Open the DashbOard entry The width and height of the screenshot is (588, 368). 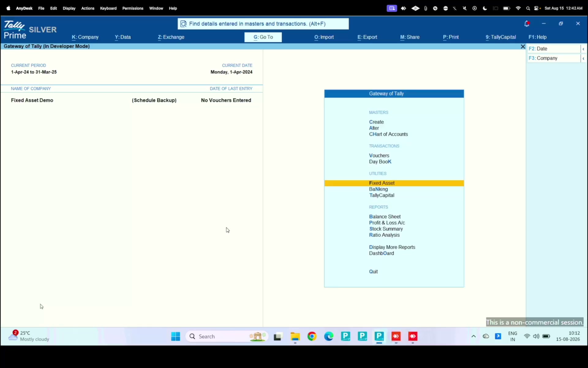click(x=381, y=254)
